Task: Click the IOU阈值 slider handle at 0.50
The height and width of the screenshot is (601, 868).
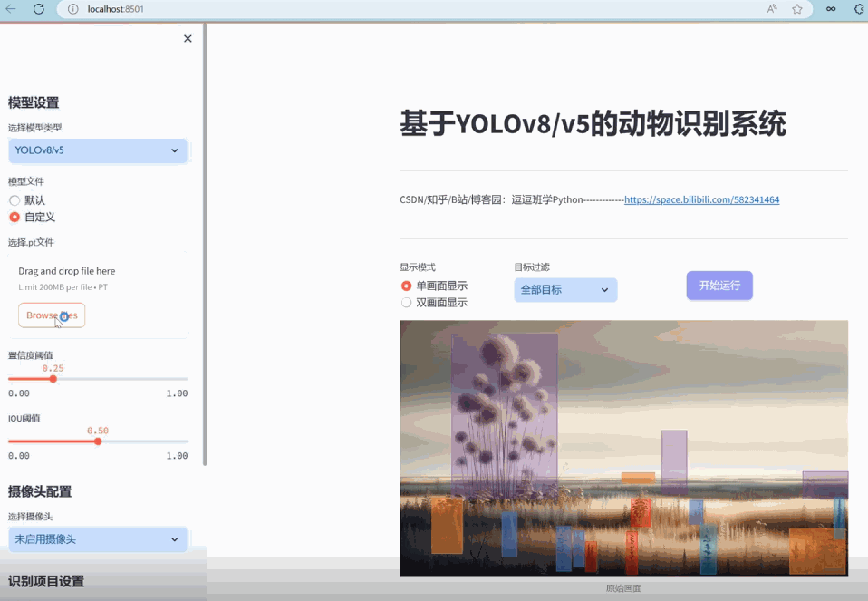Action: (98, 442)
